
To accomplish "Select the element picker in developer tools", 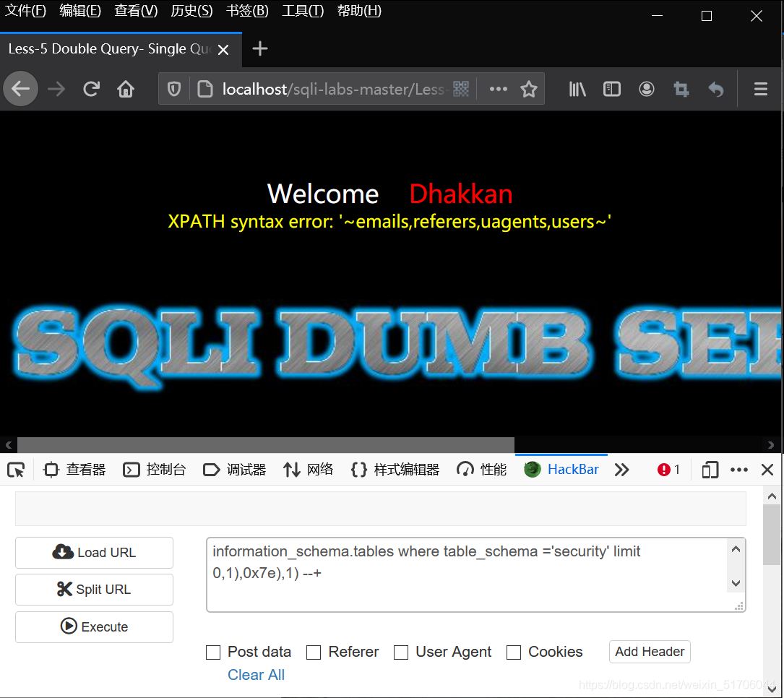I will [16, 470].
